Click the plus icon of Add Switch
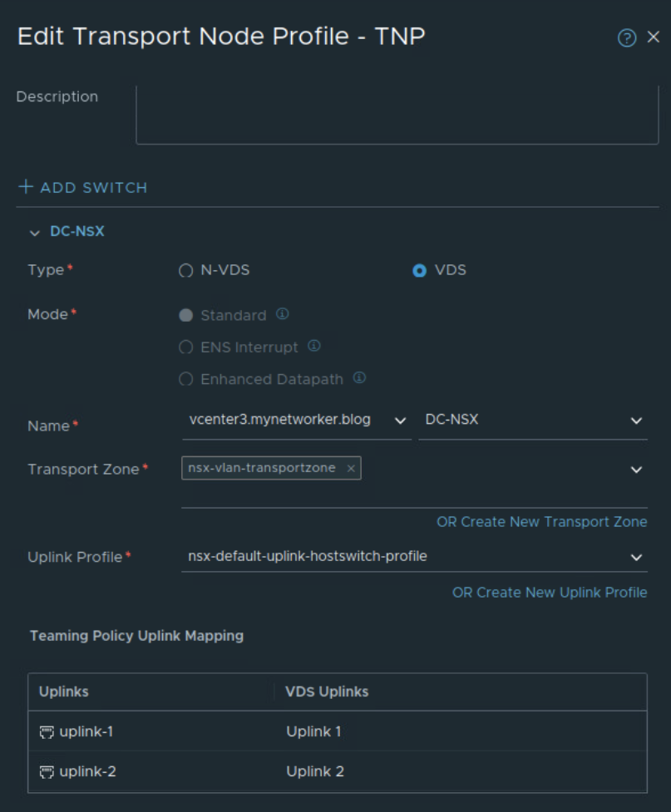 click(x=26, y=187)
